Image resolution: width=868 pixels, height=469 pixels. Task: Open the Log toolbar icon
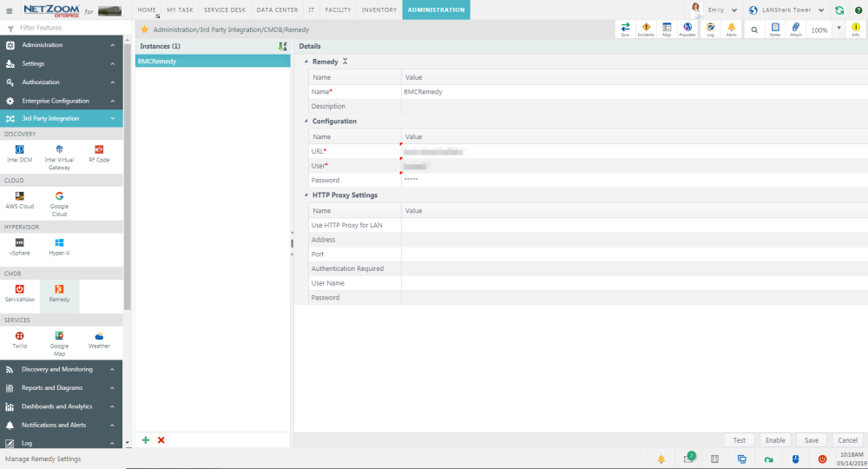coord(710,30)
